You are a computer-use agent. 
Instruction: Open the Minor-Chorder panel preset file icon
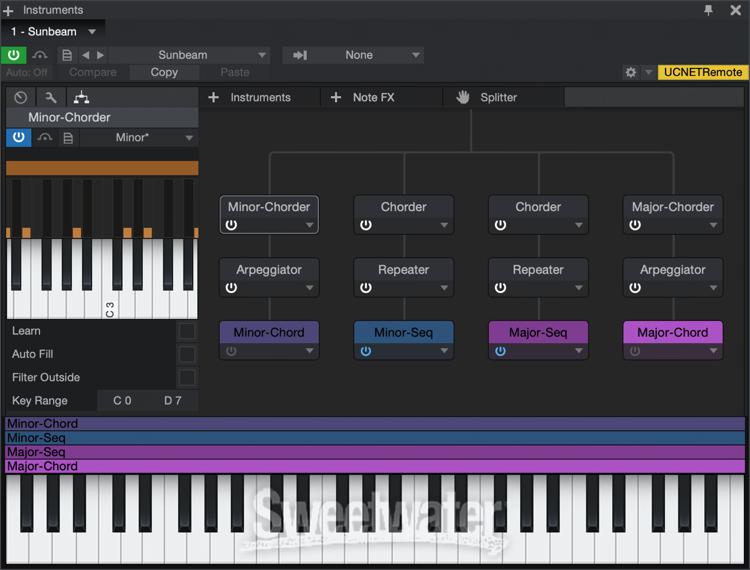68,138
